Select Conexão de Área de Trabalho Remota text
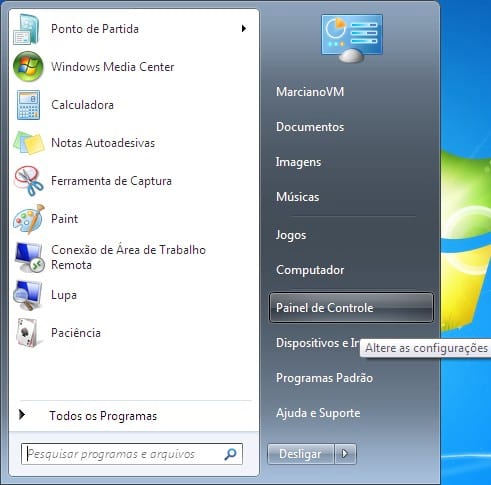The image size is (491, 485). (128, 257)
